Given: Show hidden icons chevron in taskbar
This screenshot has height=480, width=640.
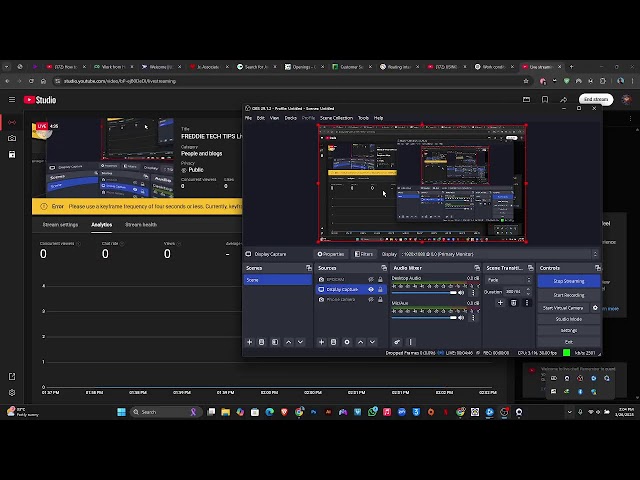Looking at the screenshot, I should (x=569, y=412).
